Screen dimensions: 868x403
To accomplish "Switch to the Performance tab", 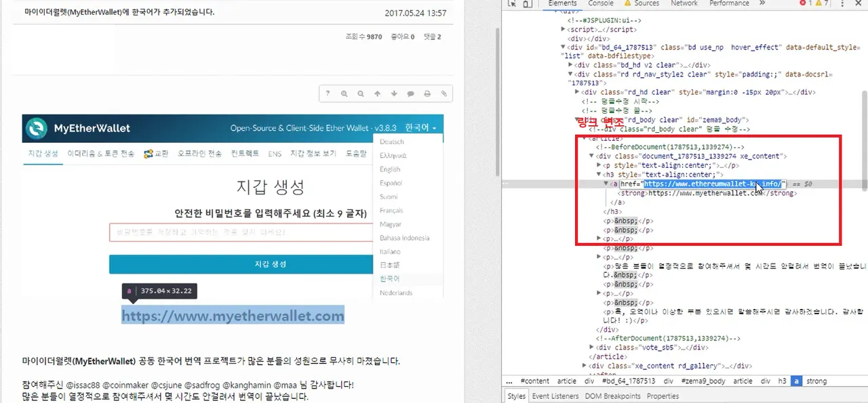I will click(729, 3).
